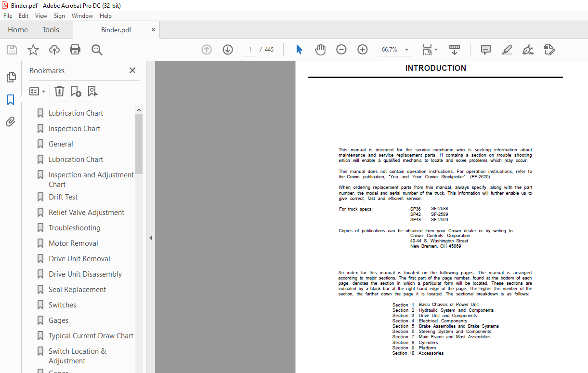Open the Help menu
Screen dimensions: 588x373
point(105,16)
